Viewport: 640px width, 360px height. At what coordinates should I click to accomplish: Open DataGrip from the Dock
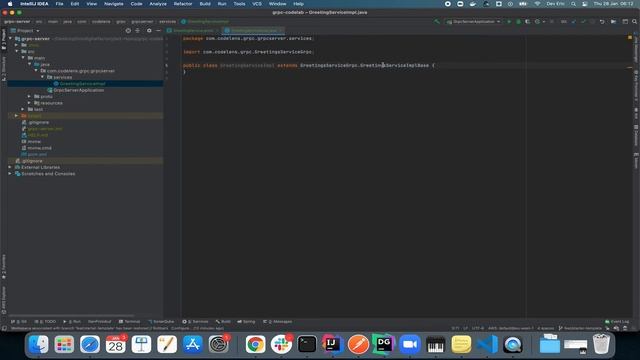[384, 344]
